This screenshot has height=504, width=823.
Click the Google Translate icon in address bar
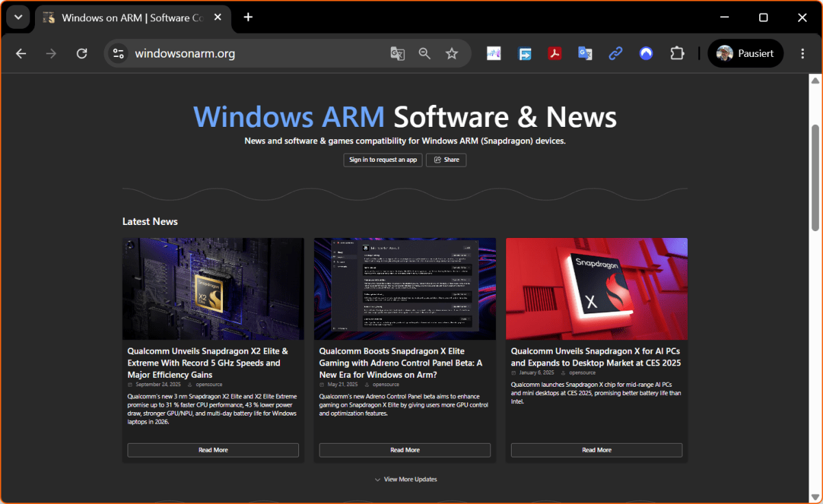(397, 53)
